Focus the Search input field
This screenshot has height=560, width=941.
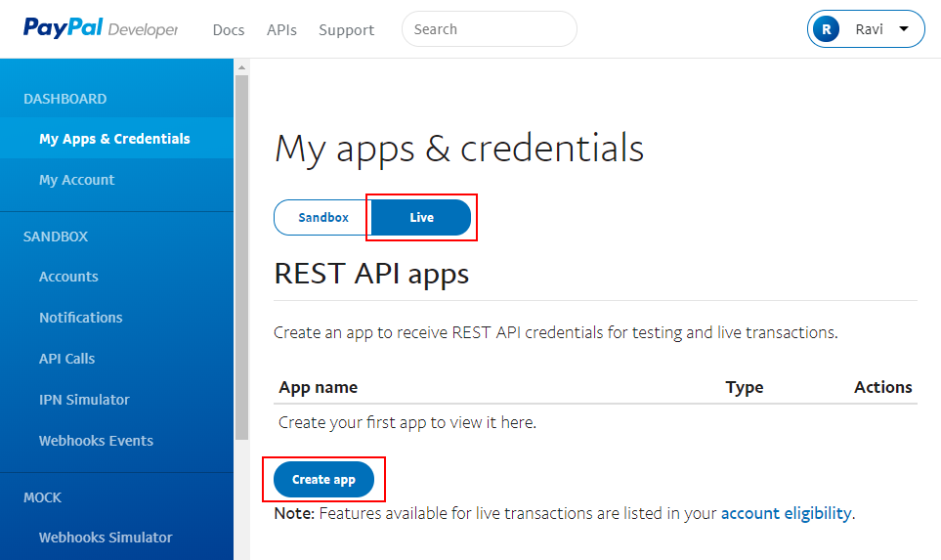(490, 28)
